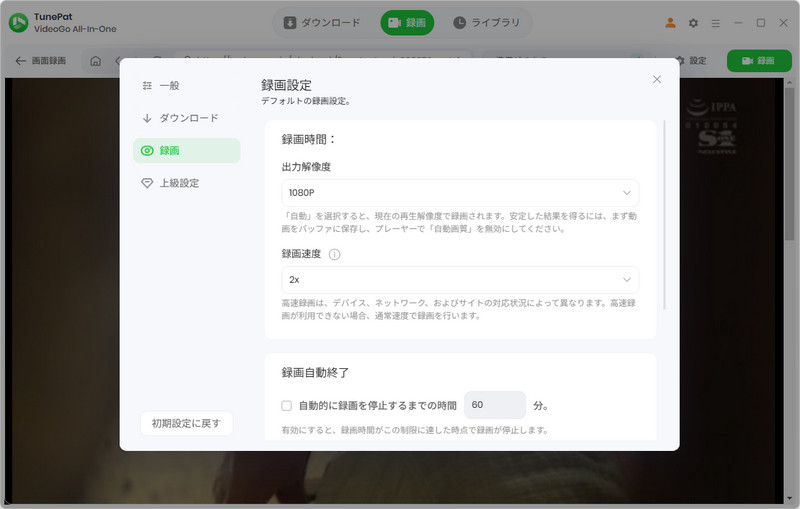
Task: Click the eye icon beside 録画
Action: click(147, 150)
